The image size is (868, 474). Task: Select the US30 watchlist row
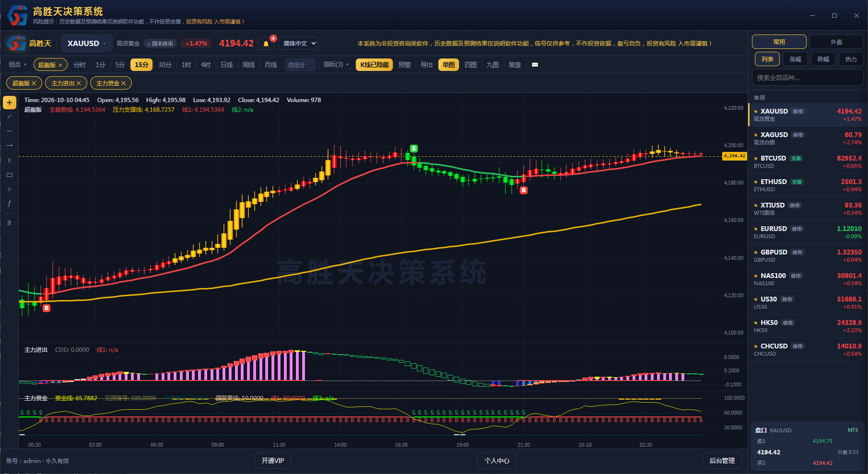[808, 302]
